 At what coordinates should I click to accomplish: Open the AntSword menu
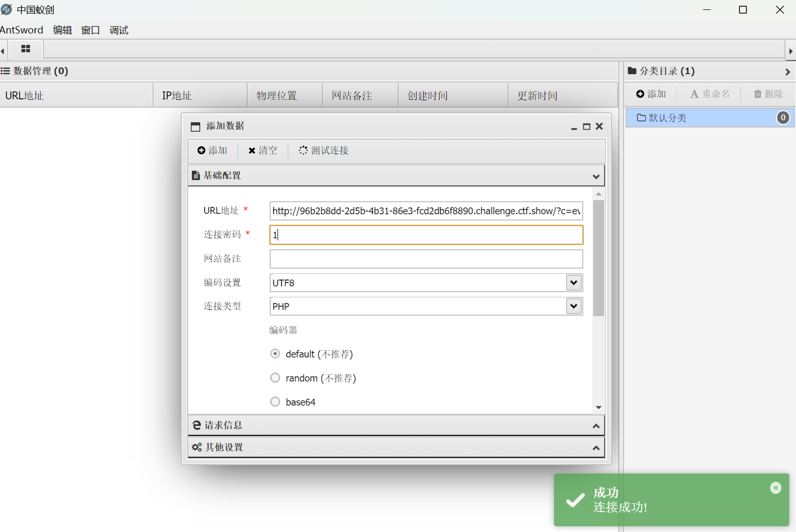(x=21, y=30)
